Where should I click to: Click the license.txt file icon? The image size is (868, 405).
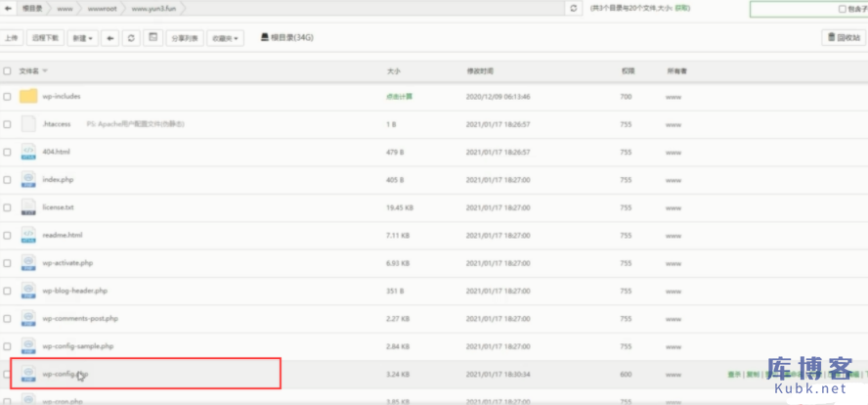click(x=28, y=207)
